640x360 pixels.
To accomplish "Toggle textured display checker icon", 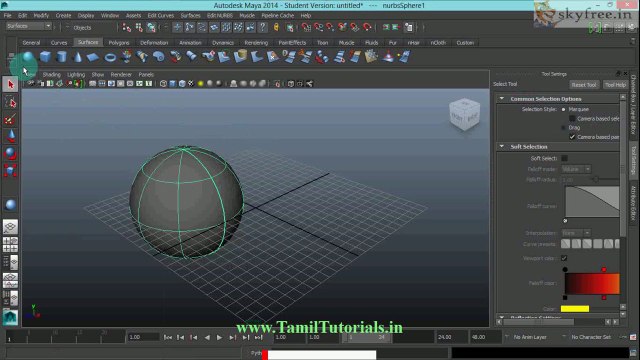I will (191, 84).
